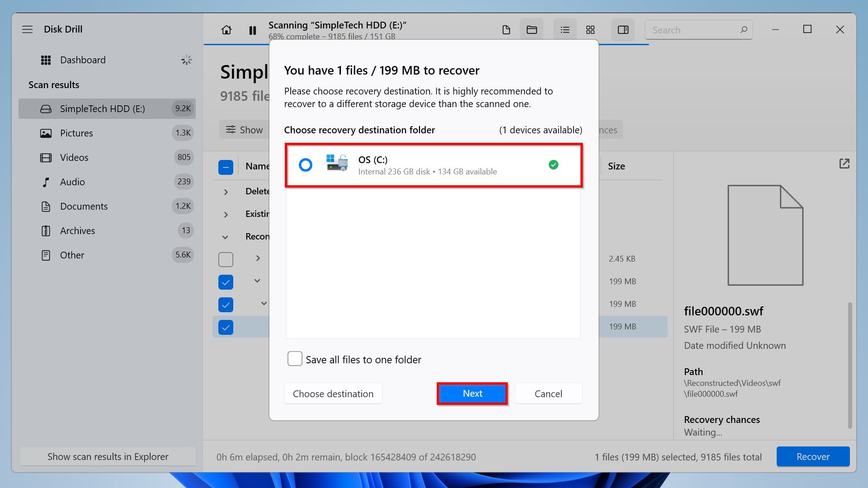
Task: Click Show scan results in Explorer
Action: point(108,457)
